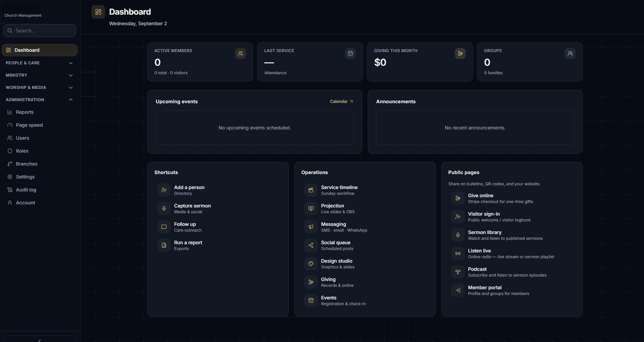Click the Giving This Month hand icon
The image size is (644, 342).
point(460,53)
